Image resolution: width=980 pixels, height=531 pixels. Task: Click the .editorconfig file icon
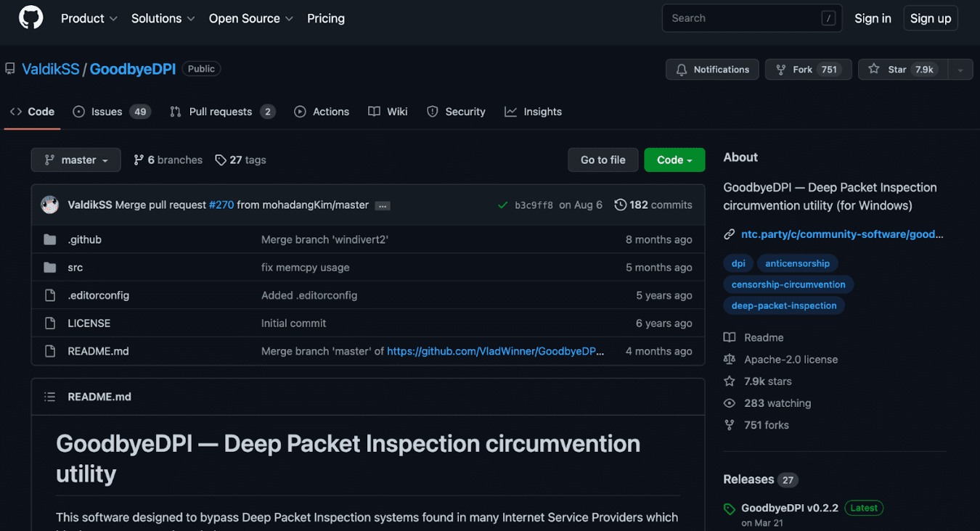[50, 295]
